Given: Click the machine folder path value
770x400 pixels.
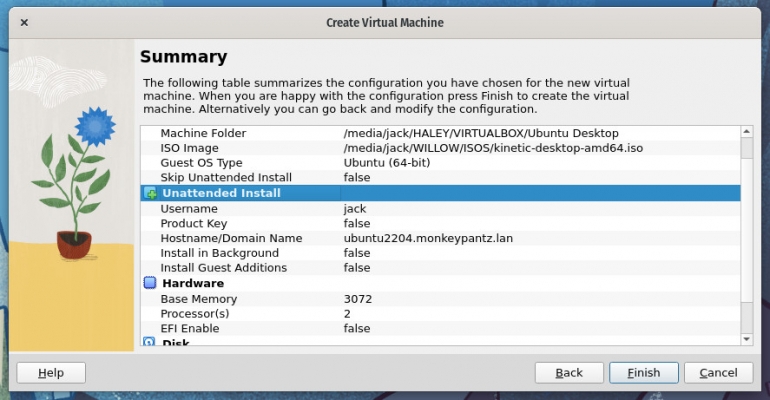Looking at the screenshot, I should pos(481,133).
